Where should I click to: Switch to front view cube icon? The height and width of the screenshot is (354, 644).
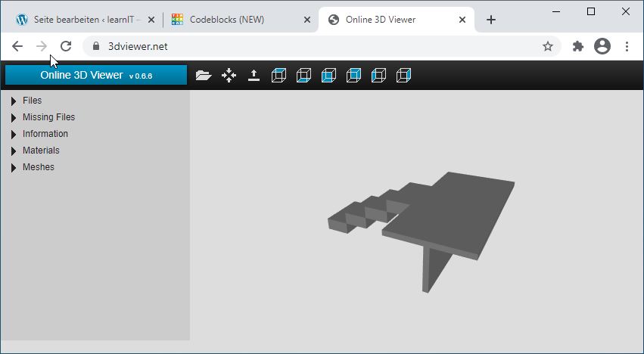[x=329, y=75]
